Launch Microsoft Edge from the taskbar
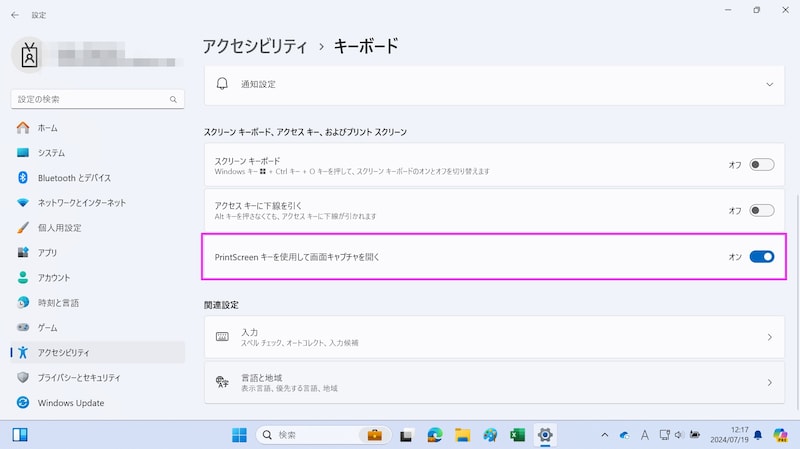The image size is (800, 449). (x=435, y=435)
